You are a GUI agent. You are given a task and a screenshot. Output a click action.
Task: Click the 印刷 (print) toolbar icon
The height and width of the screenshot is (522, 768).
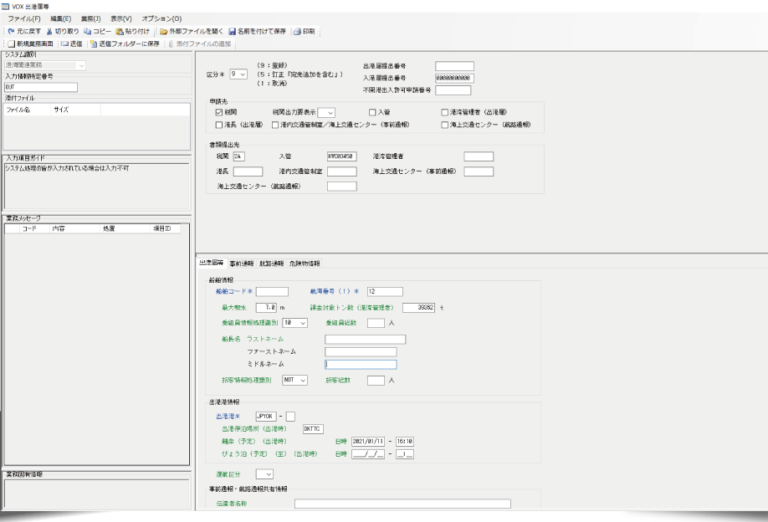pyautogui.click(x=298, y=31)
